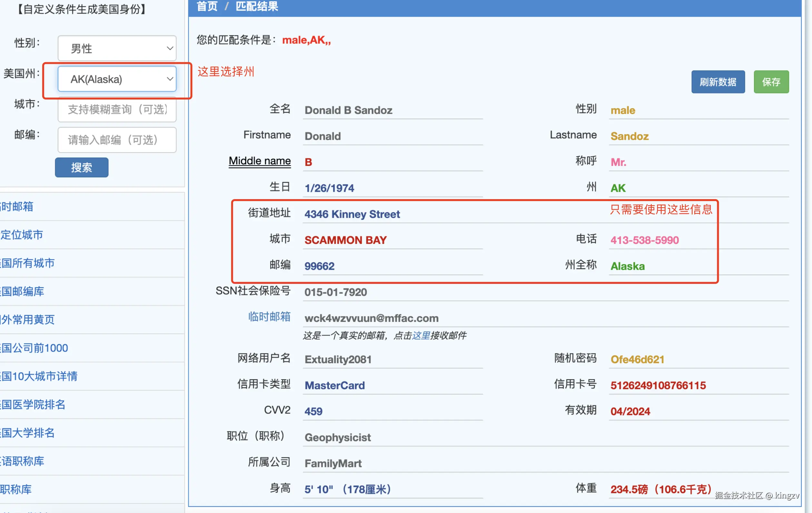Open the 定位城市 sidebar menu item

coord(22,235)
